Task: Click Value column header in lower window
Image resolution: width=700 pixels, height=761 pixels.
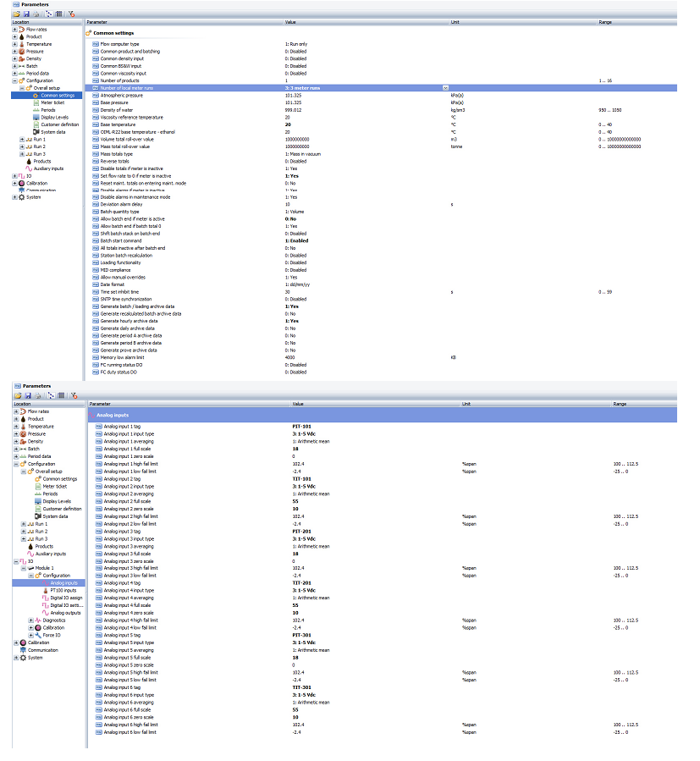Action: pos(376,404)
